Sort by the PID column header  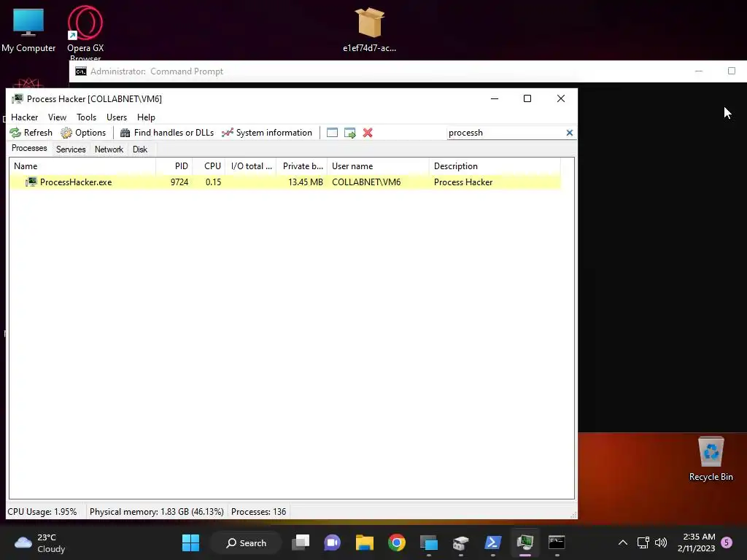coord(174,166)
